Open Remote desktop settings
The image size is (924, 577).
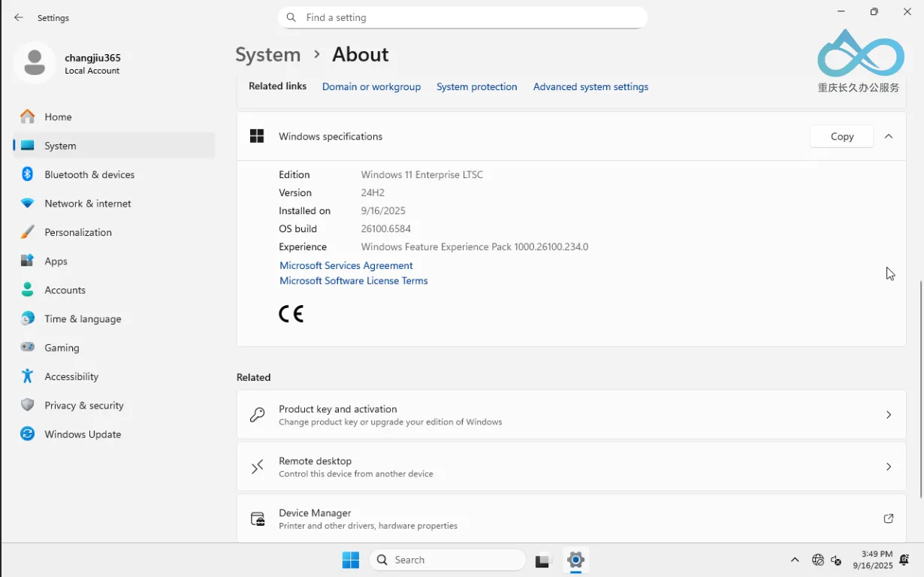pos(572,467)
